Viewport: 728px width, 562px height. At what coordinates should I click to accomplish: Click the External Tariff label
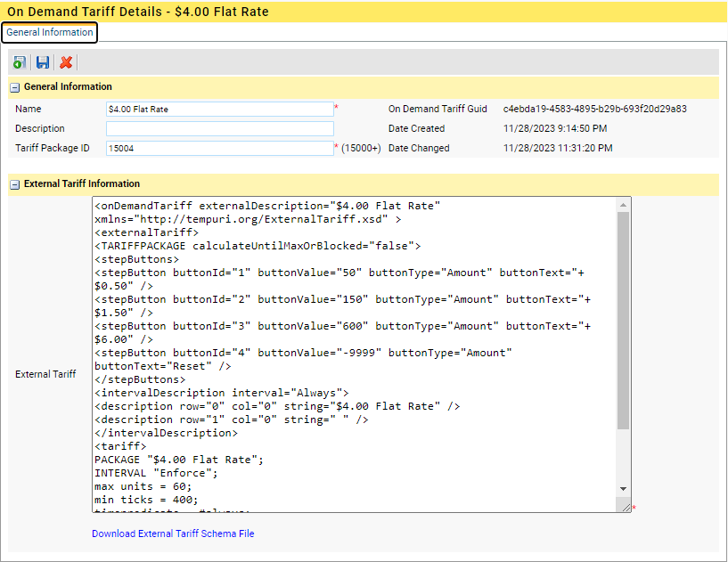pos(45,374)
